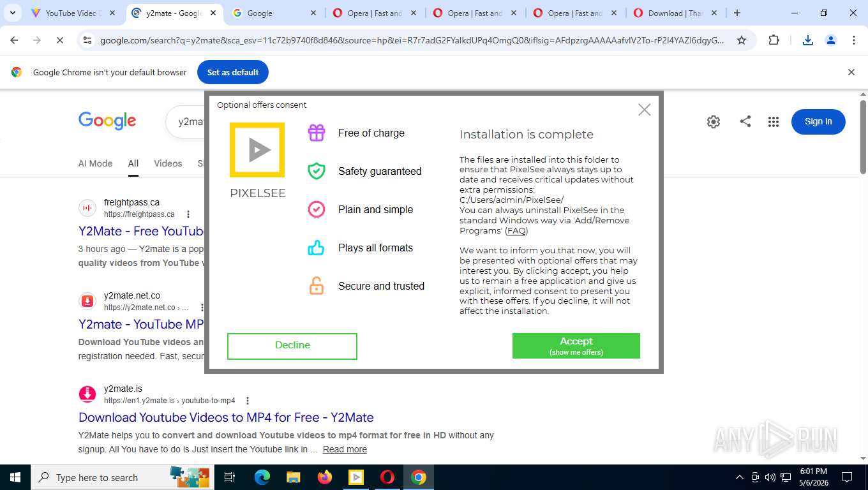Open the Windows Start menu
The image size is (868, 490).
15,477
